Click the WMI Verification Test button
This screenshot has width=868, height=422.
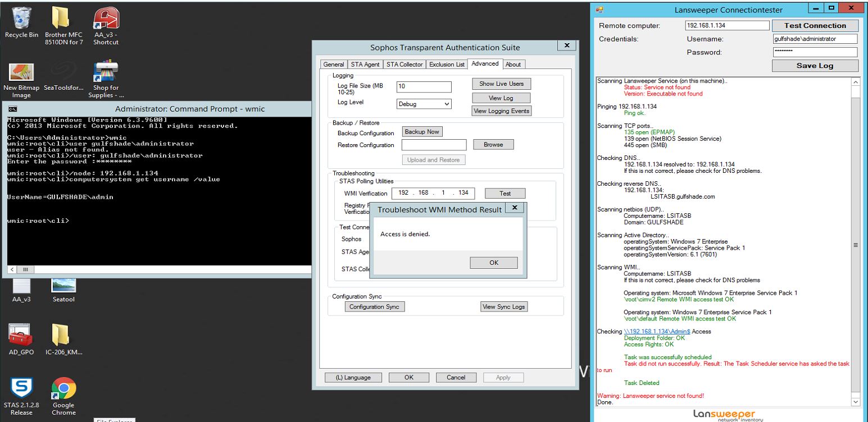(505, 193)
